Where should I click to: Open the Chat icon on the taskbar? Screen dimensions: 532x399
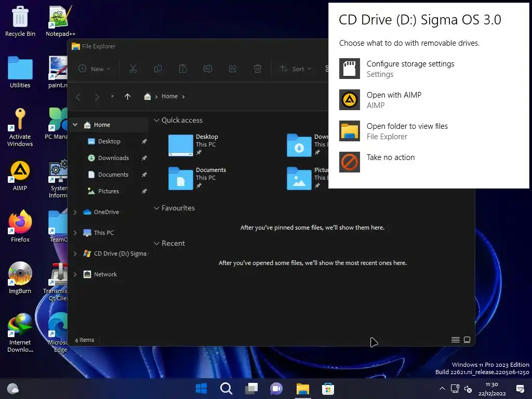click(276, 389)
